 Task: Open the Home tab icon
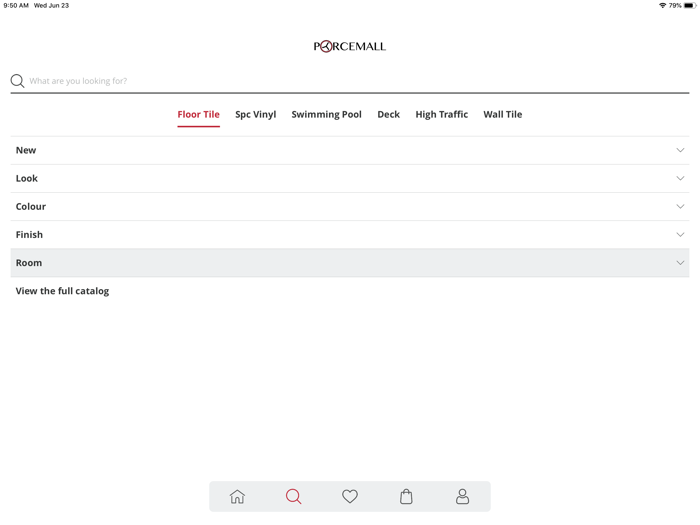(237, 496)
